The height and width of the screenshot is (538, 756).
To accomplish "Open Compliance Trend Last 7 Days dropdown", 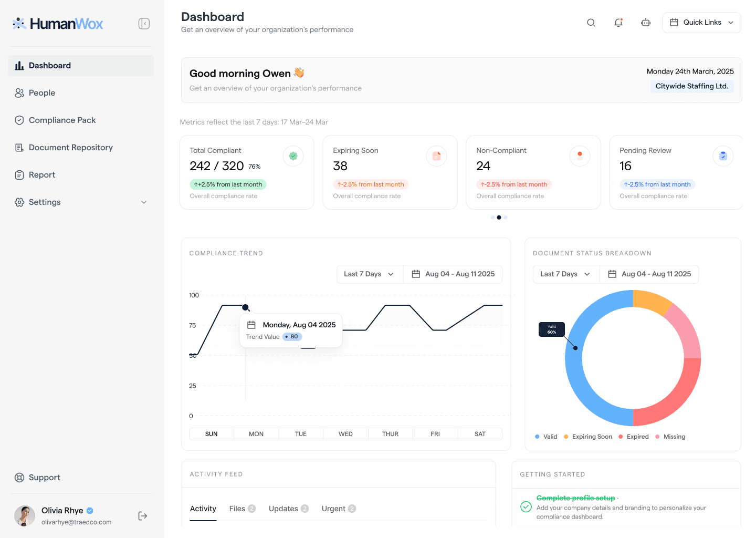I will coord(370,274).
